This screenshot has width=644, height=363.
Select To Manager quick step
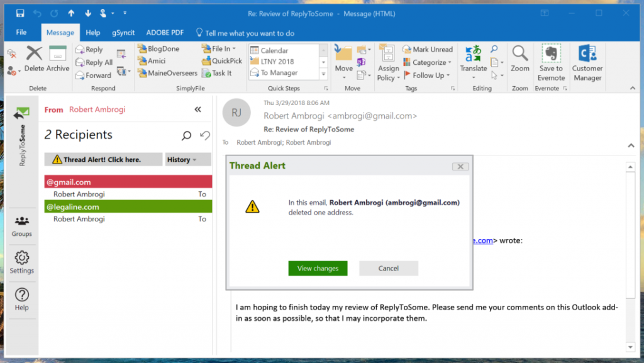[284, 73]
